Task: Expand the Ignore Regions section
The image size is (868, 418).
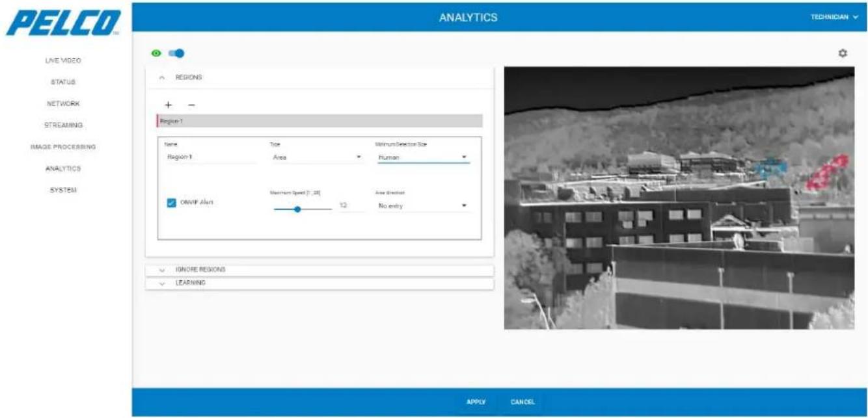Action: click(x=319, y=269)
